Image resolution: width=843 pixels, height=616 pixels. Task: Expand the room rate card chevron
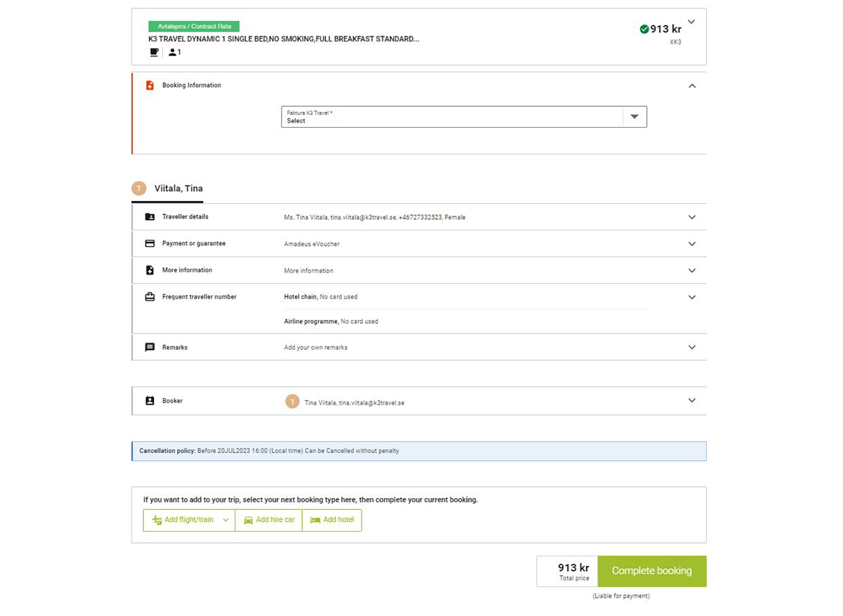point(691,22)
